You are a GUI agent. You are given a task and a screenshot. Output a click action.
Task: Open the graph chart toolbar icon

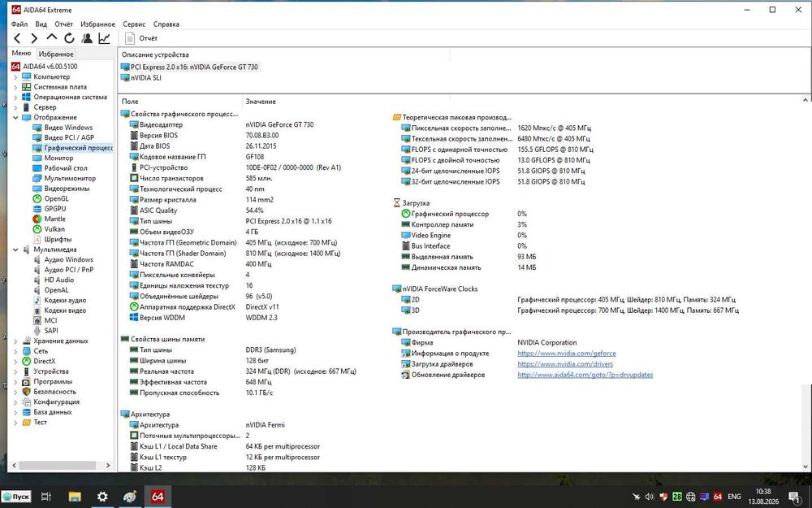click(105, 38)
